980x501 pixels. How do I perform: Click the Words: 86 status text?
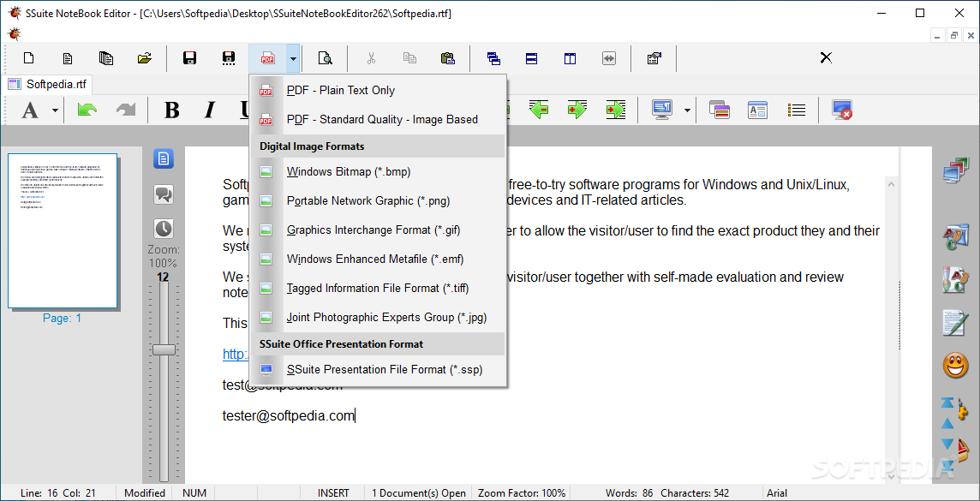click(x=630, y=493)
